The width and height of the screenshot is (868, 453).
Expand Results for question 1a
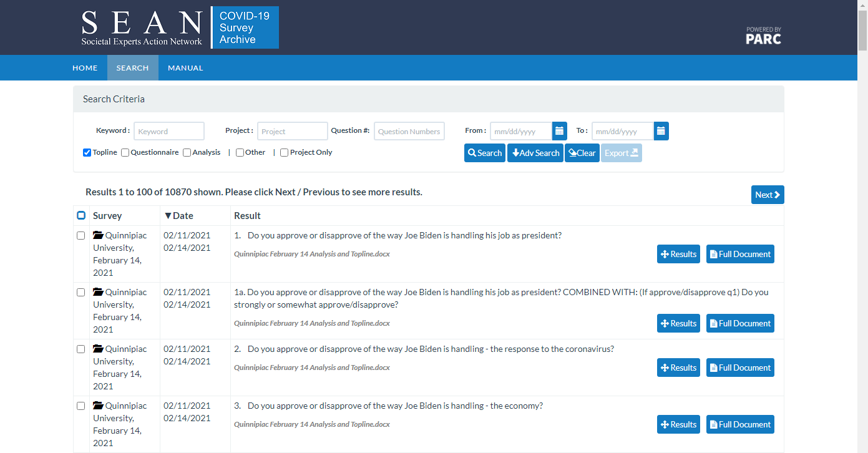678,323
